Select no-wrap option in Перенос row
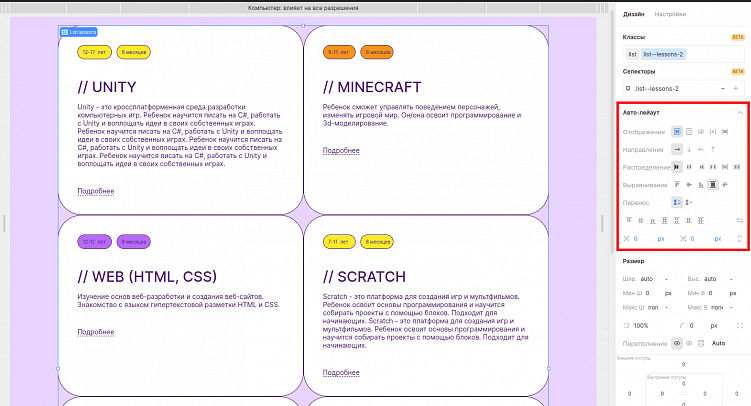751x406 pixels. tap(689, 203)
